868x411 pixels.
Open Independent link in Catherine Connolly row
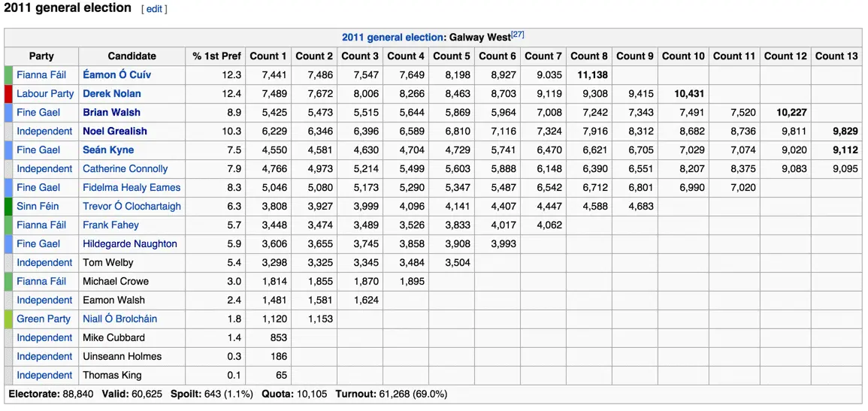pos(44,169)
